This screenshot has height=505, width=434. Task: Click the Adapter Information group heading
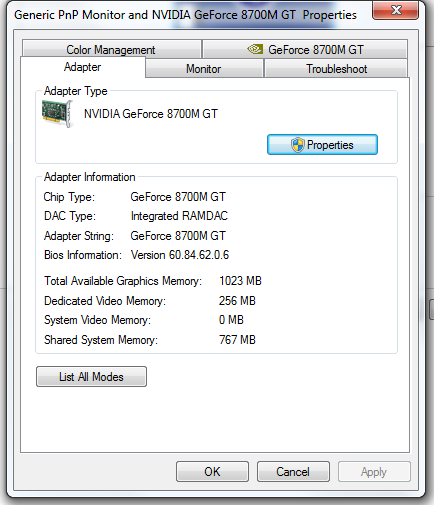click(x=90, y=177)
